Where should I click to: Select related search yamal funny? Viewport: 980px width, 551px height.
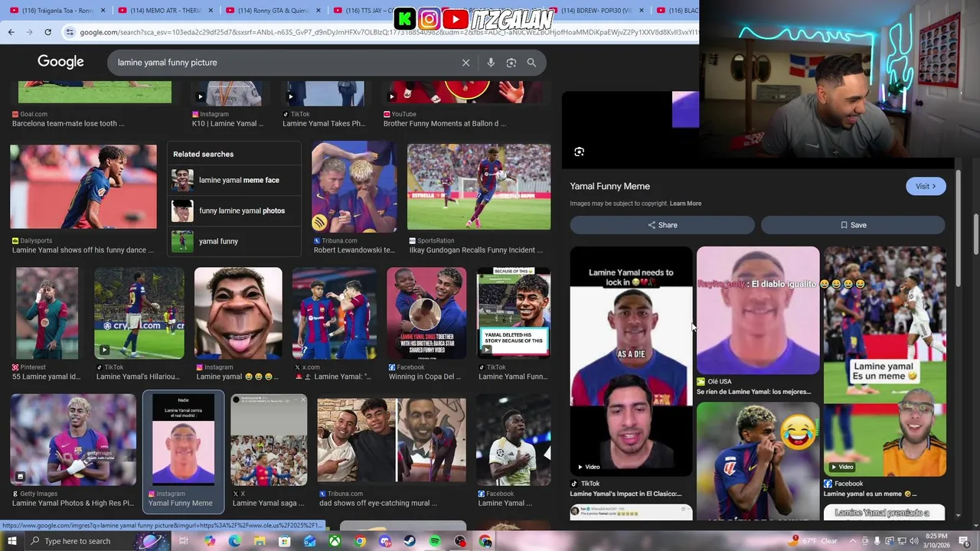234,241
